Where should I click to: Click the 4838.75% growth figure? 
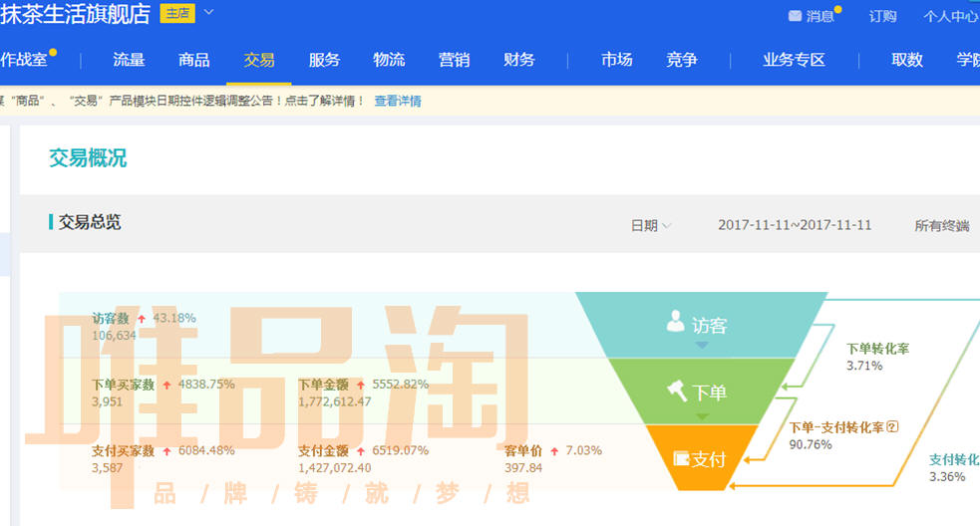206,385
